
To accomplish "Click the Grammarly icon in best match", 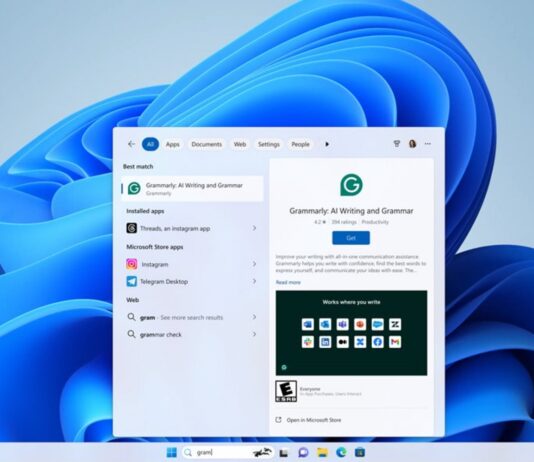I will point(134,188).
